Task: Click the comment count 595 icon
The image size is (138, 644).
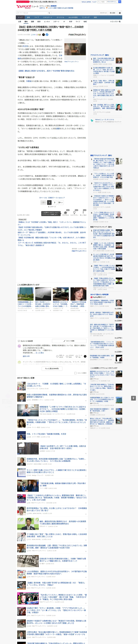Action: (33, 35)
